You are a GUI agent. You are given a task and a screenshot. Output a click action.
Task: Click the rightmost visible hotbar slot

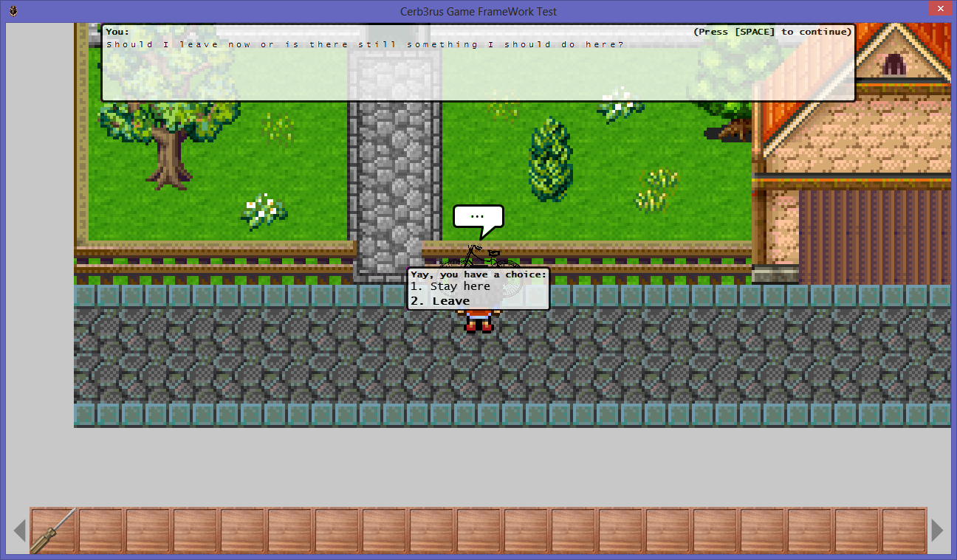point(905,530)
